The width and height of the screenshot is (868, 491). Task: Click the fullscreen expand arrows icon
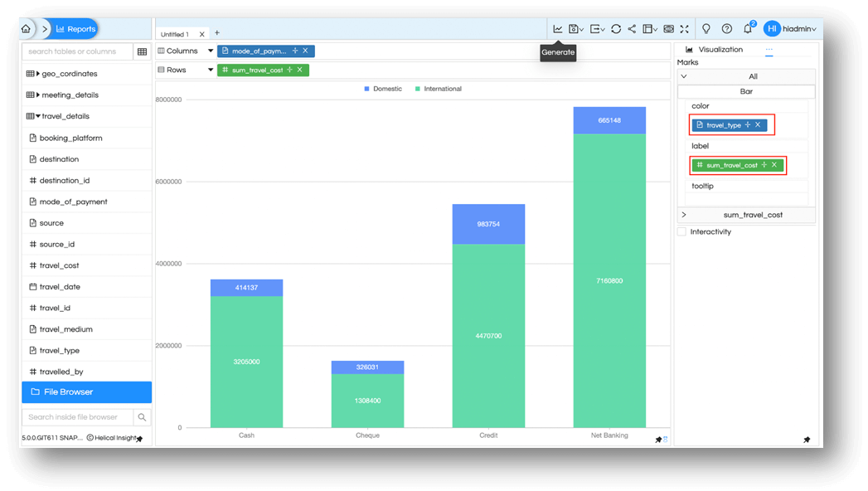click(684, 29)
